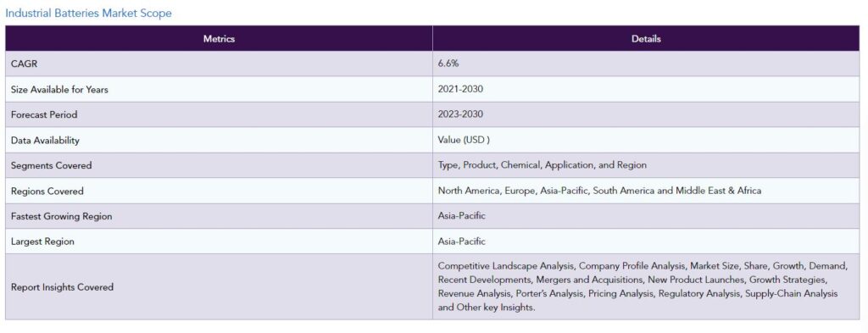
Task: Click the Data Availability row label
Action: click(45, 141)
